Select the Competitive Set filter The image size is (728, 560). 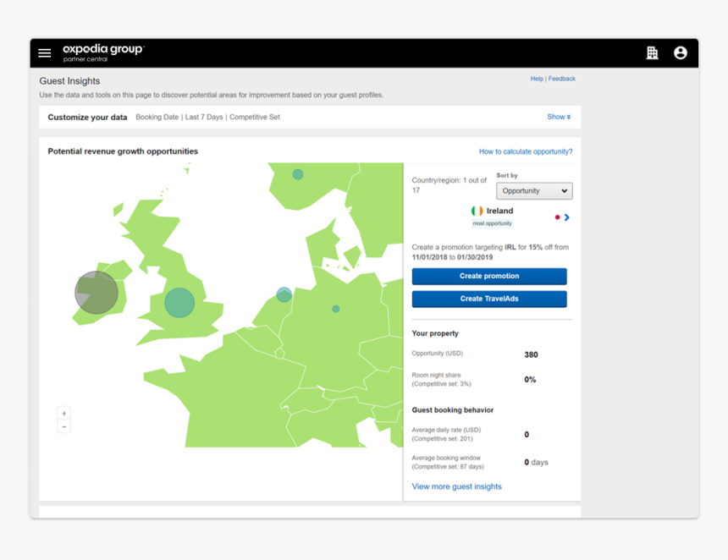point(256,117)
